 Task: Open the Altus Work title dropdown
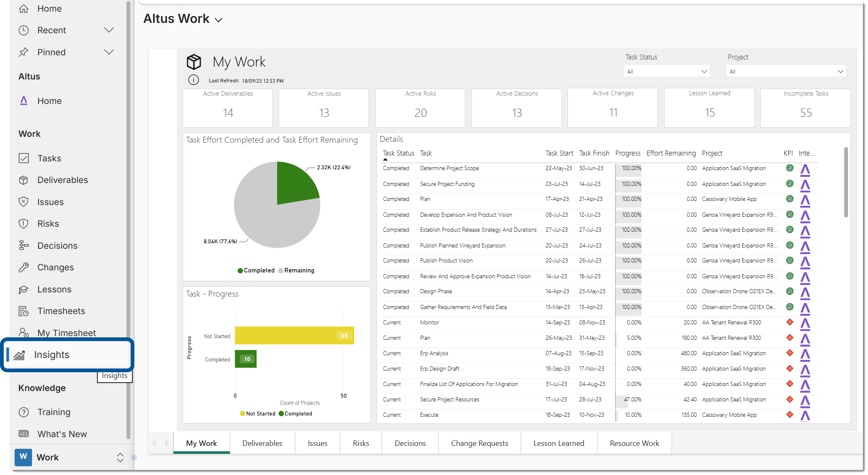tap(219, 20)
